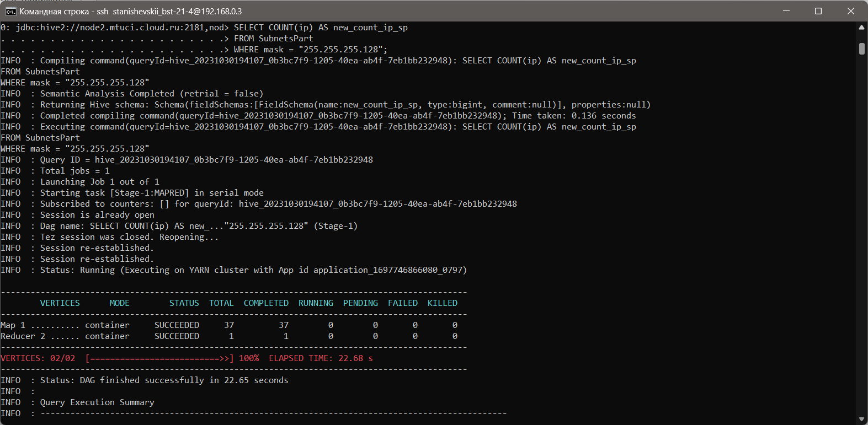Open the command prompt system menu icon

click(x=10, y=11)
